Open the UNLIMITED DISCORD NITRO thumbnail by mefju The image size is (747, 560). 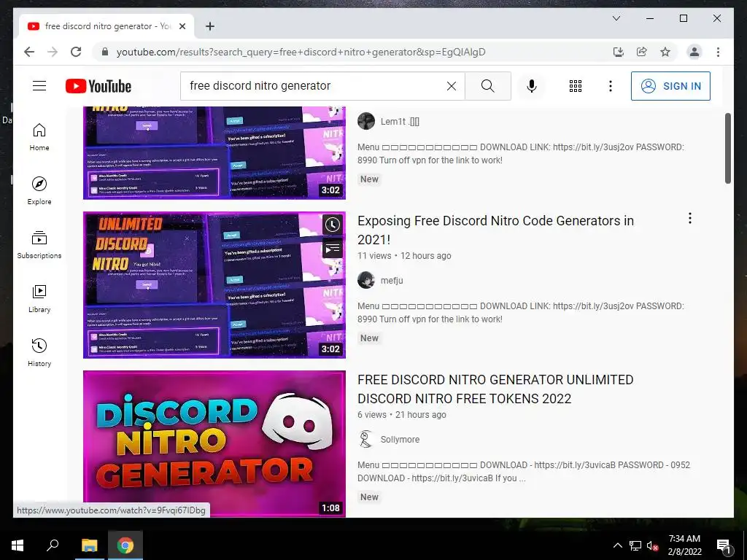214,285
